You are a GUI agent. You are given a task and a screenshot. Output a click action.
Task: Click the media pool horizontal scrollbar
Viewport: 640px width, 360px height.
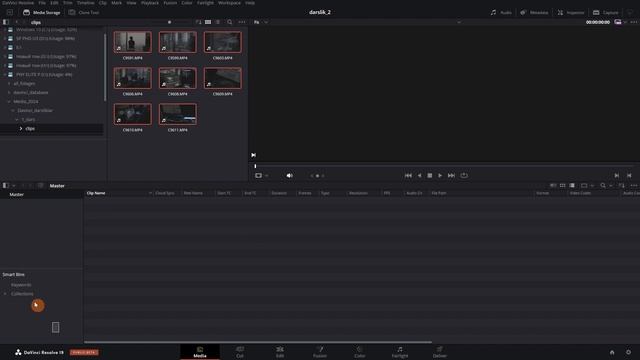(x=258, y=342)
